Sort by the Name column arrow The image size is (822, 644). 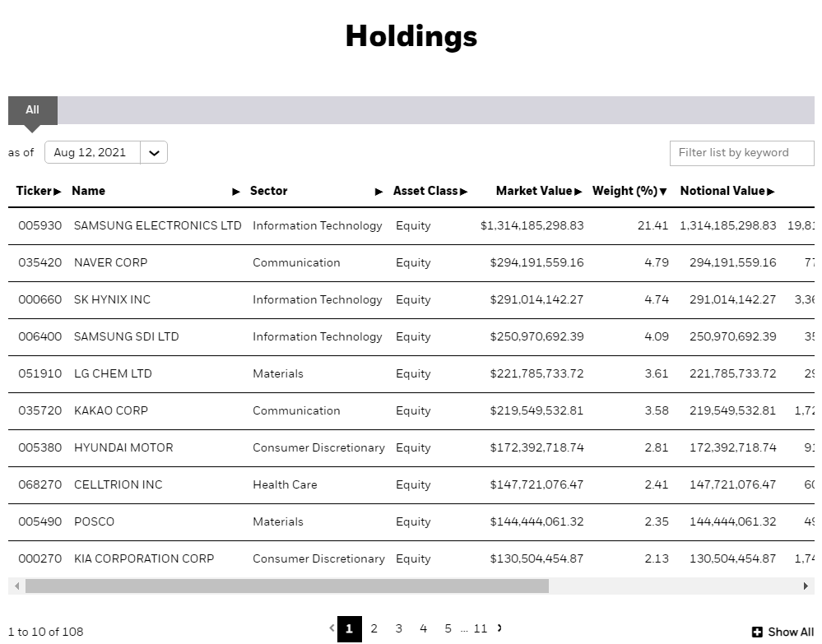coord(236,192)
